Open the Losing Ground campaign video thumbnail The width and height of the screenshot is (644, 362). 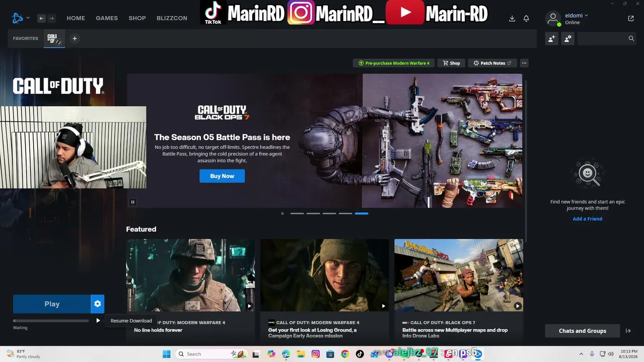(325, 275)
